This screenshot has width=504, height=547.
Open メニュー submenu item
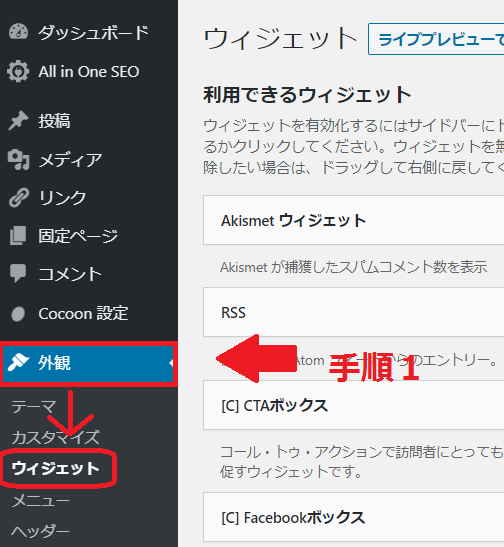coord(40,501)
